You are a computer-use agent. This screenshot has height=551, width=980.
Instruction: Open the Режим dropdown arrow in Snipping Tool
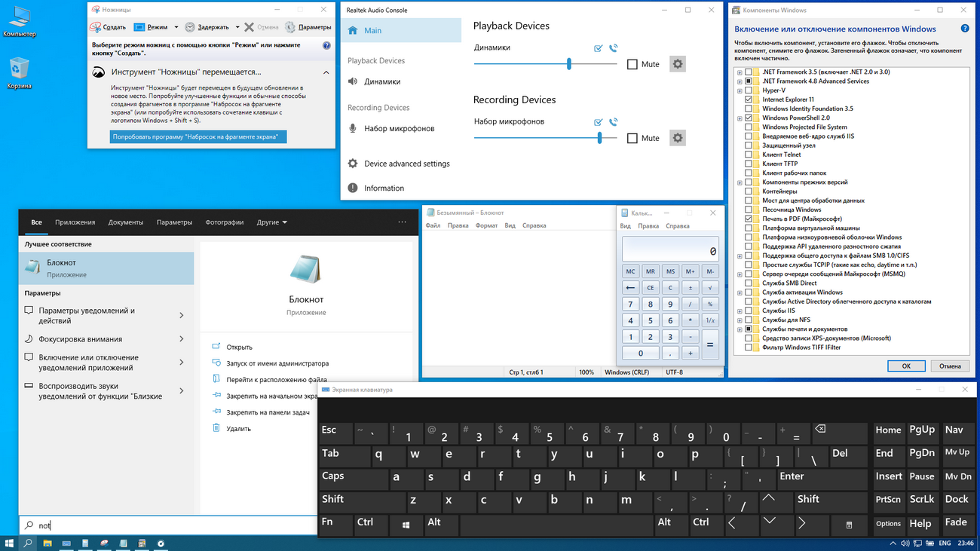pos(176,27)
